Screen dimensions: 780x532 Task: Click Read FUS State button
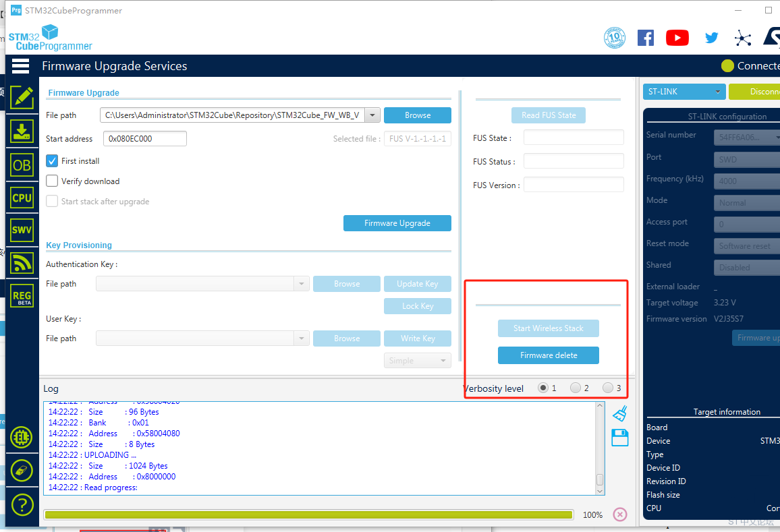coord(548,115)
